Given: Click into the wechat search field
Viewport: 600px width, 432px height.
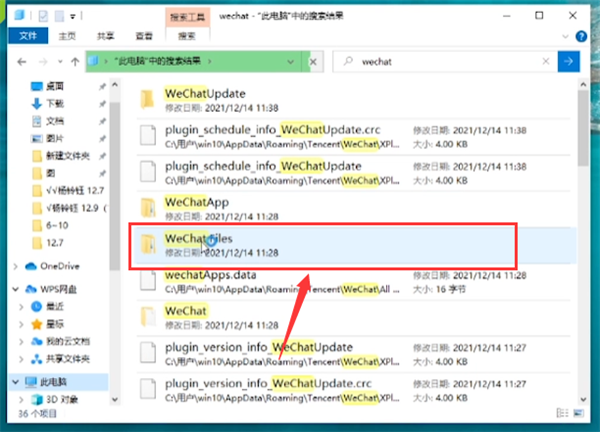Looking at the screenshot, I should click(444, 61).
